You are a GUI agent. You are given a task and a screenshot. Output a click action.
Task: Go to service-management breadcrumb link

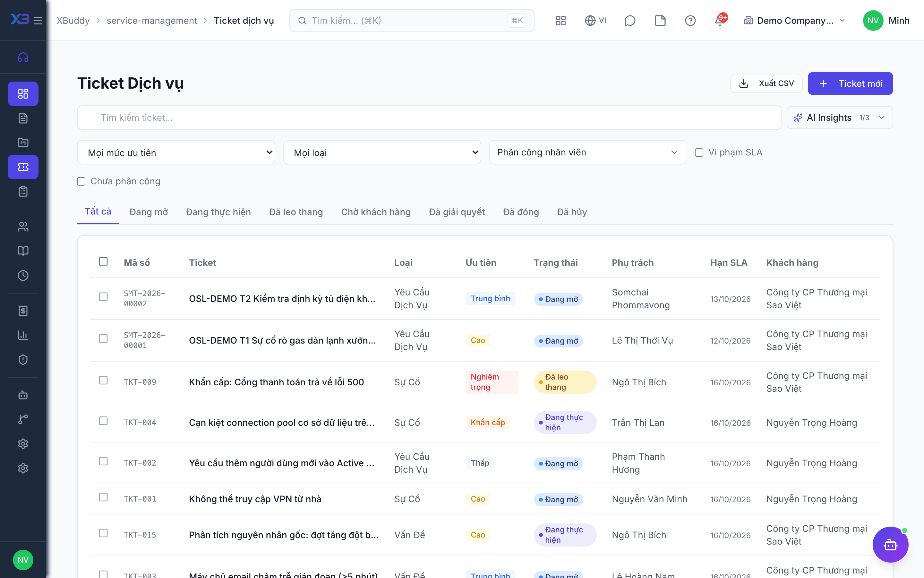click(151, 20)
